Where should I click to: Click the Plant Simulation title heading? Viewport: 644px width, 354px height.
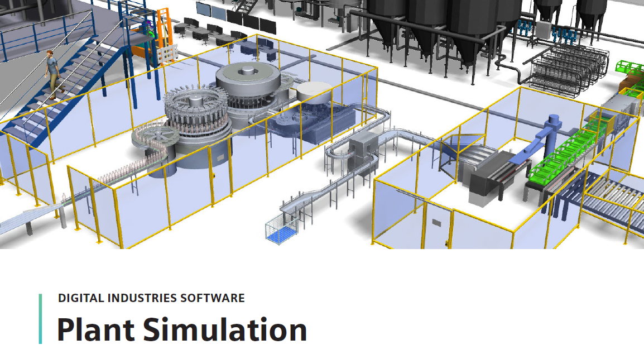pos(182,329)
